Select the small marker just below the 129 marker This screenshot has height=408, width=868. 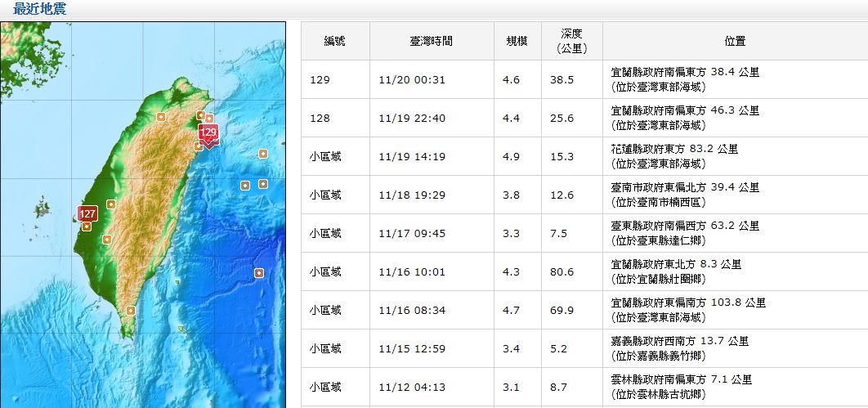tap(198, 146)
